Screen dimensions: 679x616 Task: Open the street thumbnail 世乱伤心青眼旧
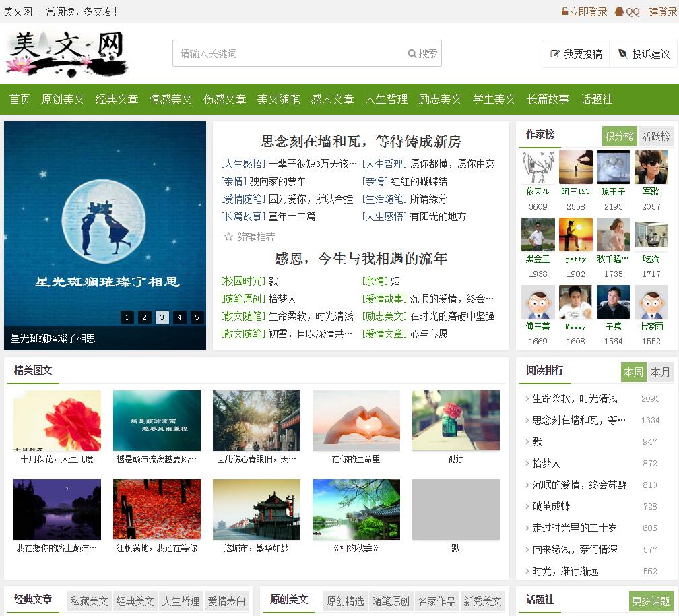(x=257, y=421)
